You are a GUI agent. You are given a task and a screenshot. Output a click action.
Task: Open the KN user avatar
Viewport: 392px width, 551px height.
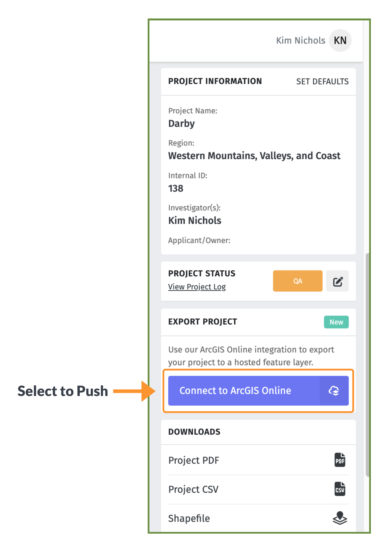[340, 40]
